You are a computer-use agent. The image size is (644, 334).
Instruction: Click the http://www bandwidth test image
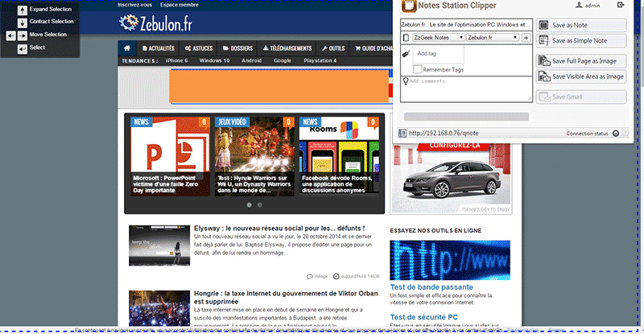450,260
